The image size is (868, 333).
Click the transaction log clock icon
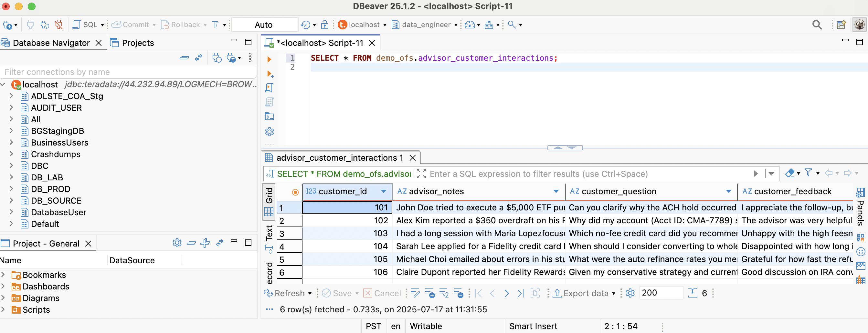pos(306,25)
